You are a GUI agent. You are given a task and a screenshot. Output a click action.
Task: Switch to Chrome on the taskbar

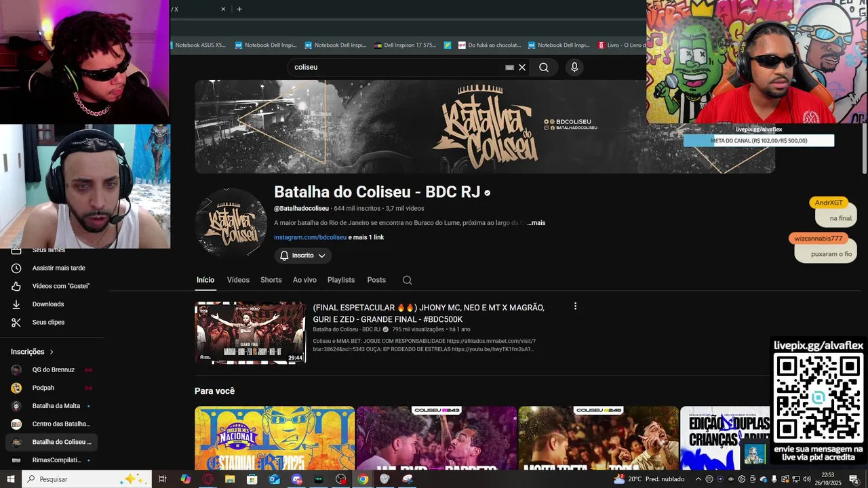tap(363, 479)
